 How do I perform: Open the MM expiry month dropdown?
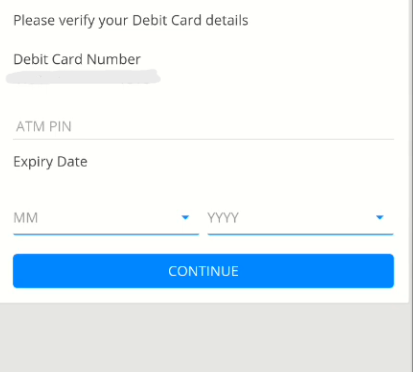[106, 218]
